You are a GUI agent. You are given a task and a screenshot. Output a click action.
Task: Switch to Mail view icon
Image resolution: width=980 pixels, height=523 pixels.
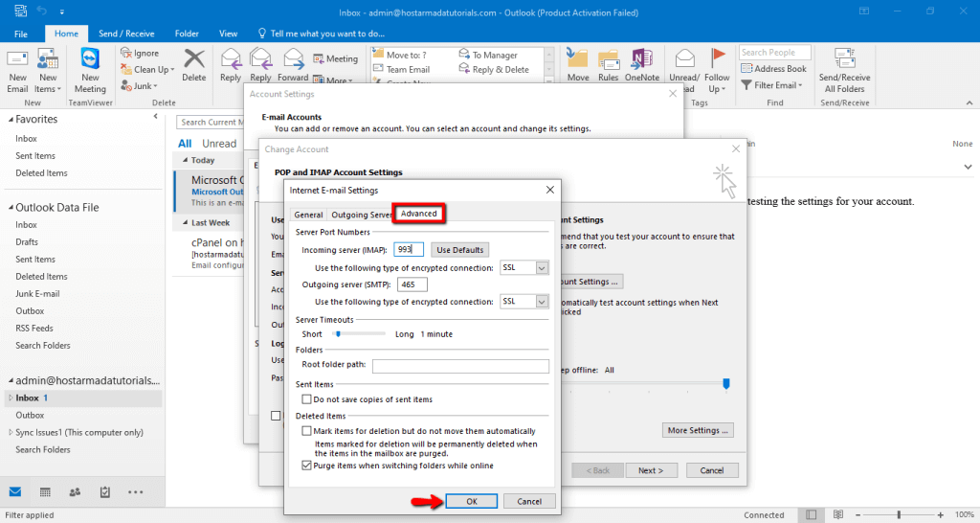(15, 492)
